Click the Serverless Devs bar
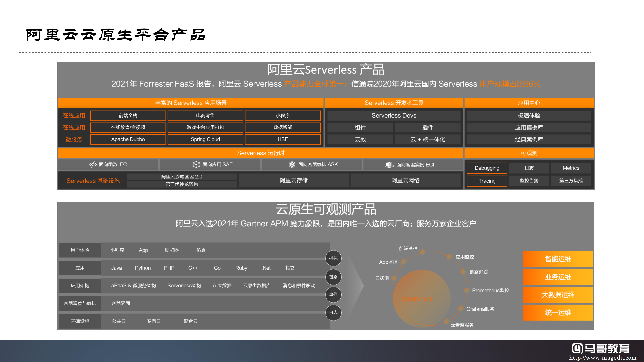The width and height of the screenshot is (644, 362). pyautogui.click(x=394, y=116)
